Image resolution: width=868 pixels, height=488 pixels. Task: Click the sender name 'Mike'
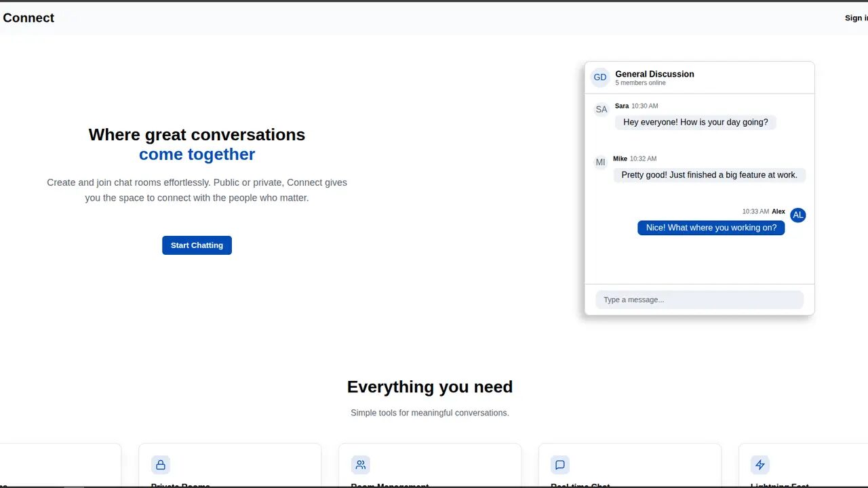(x=620, y=159)
